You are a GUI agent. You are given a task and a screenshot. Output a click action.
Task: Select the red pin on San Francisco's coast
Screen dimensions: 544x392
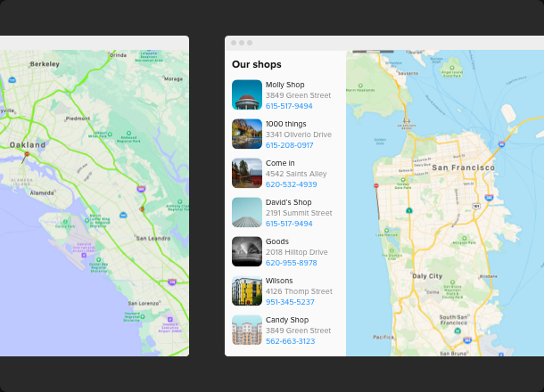click(376, 186)
